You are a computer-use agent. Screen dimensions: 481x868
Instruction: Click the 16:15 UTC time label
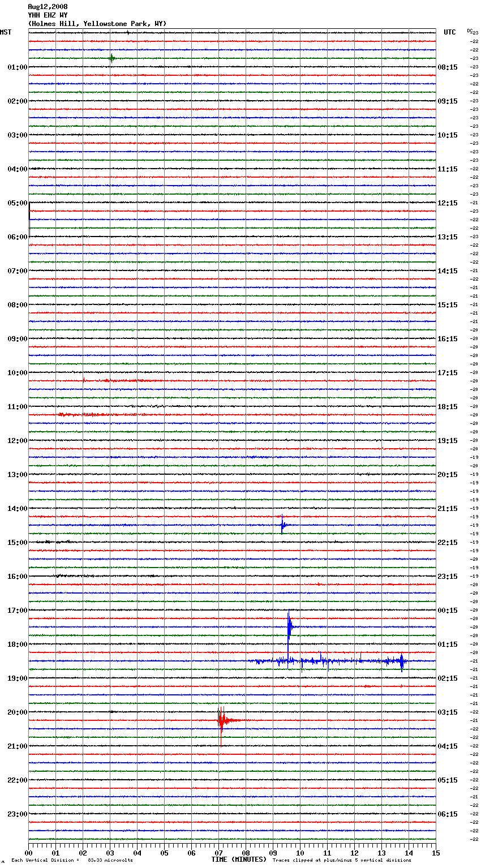448,339
